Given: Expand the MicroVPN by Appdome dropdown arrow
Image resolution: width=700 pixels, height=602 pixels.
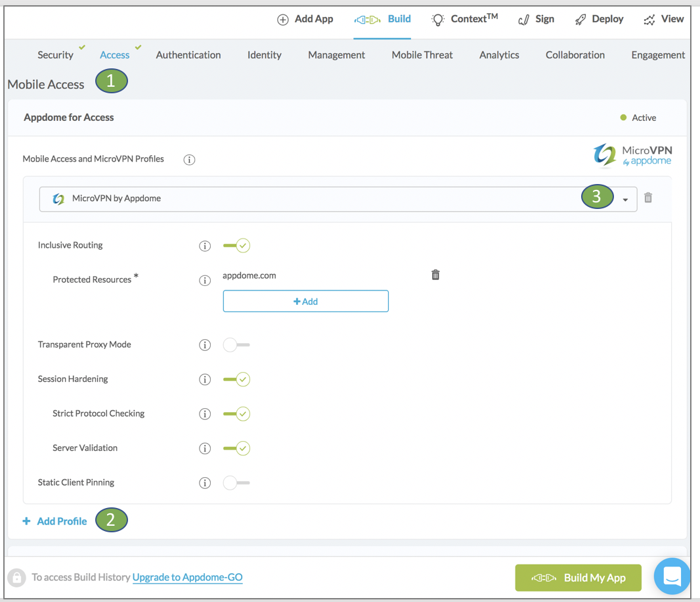Looking at the screenshot, I should coord(625,200).
